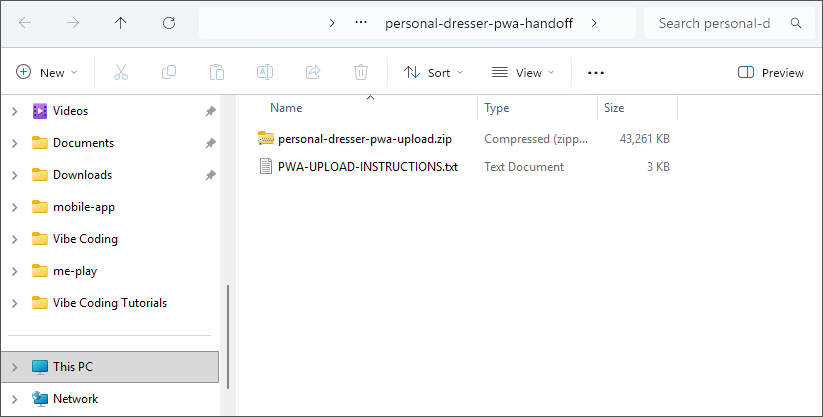Click the navigation pane vertical scrollbar

tap(228, 336)
